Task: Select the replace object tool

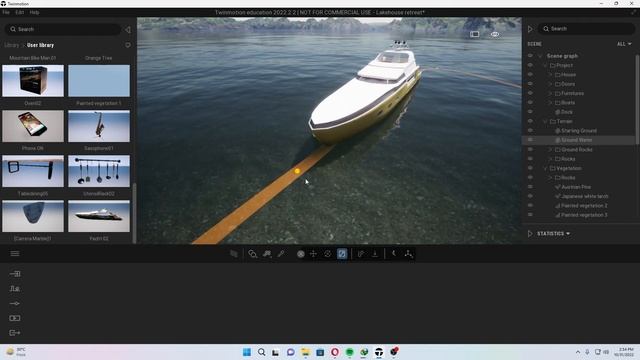Action: pos(253,254)
